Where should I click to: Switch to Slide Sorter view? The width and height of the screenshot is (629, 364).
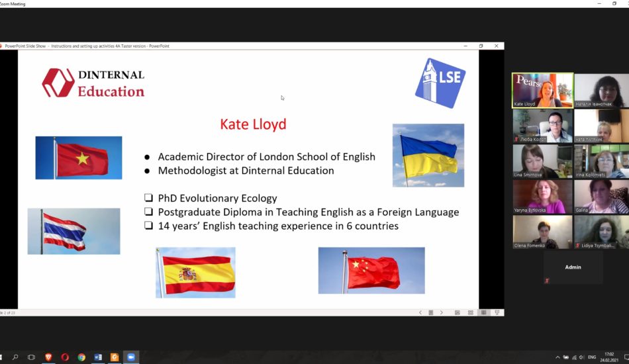(471, 312)
